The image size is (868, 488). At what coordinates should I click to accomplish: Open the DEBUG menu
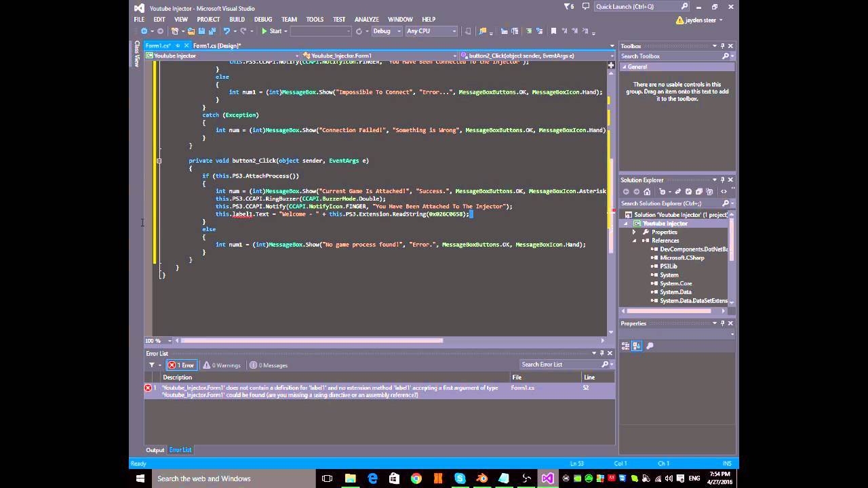point(263,20)
